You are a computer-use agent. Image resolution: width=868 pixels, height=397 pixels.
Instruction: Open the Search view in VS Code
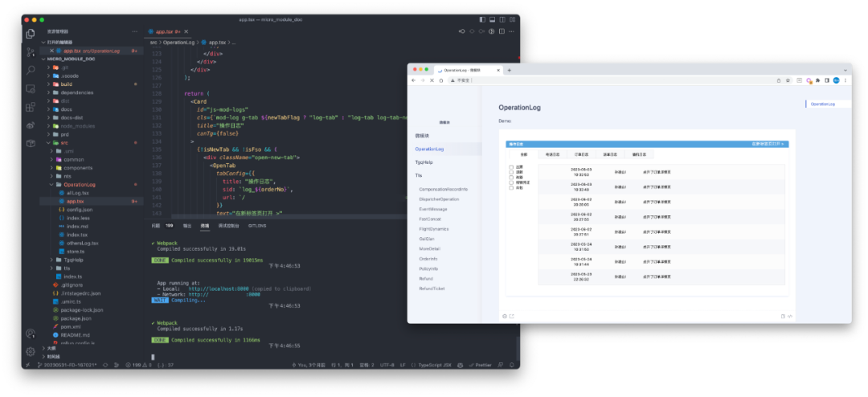[31, 71]
